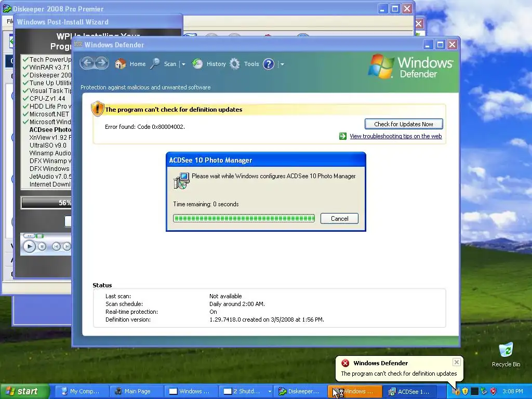Viewport: 532px width, 399px height.
Task: Go back in Windows Defender navigation
Action: (x=87, y=63)
